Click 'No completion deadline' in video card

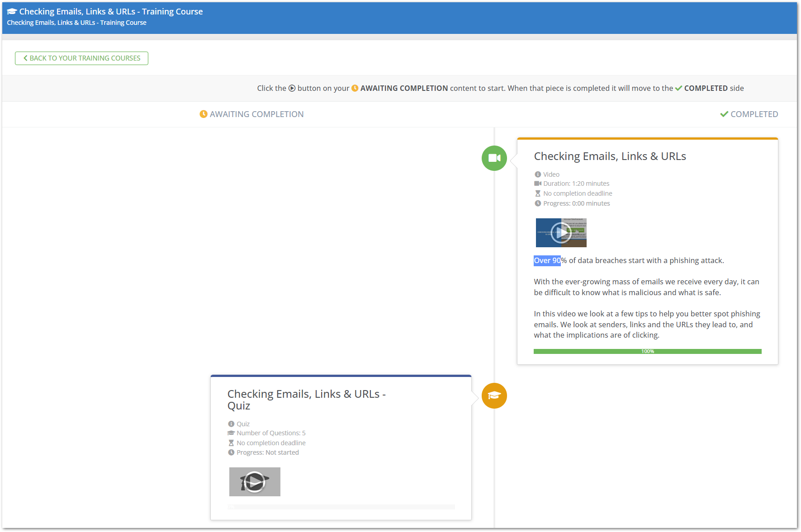(578, 193)
